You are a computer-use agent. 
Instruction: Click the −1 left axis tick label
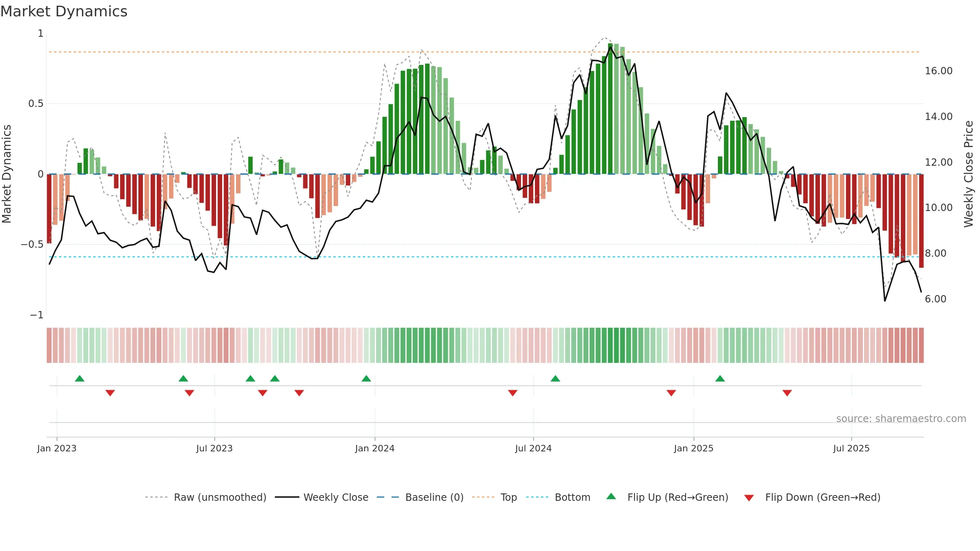pos(37,315)
